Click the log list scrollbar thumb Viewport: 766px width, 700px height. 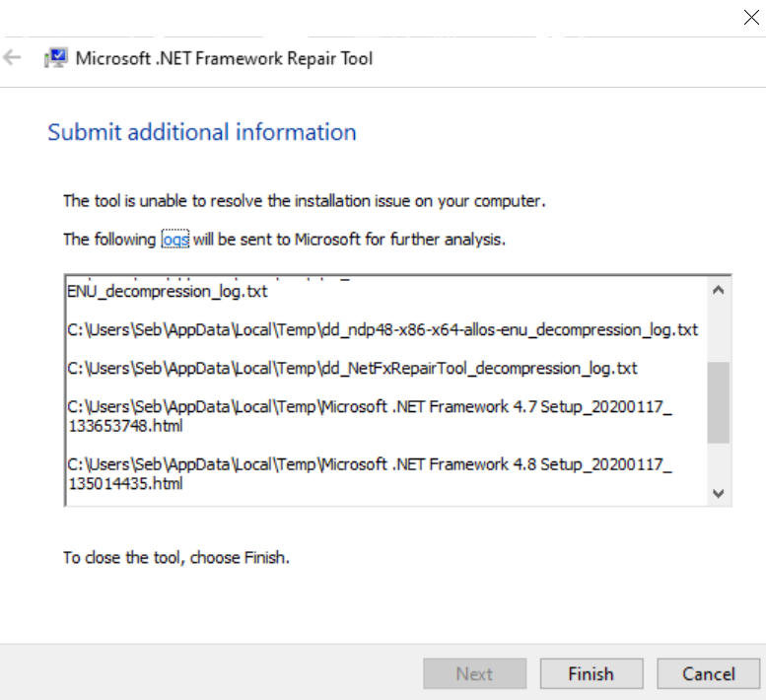[718, 402]
